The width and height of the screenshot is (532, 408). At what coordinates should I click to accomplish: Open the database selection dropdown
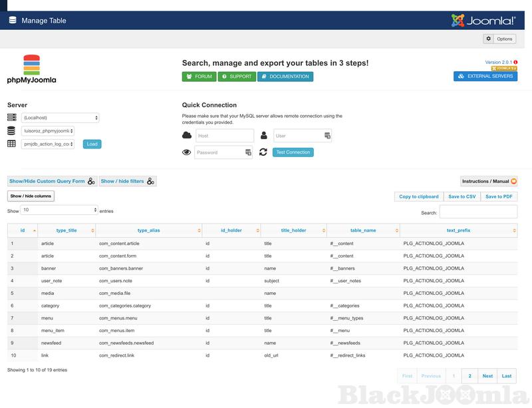click(48, 131)
